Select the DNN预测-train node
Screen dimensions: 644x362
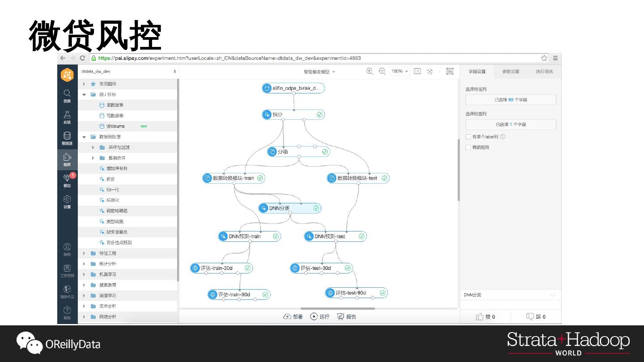(x=250, y=236)
